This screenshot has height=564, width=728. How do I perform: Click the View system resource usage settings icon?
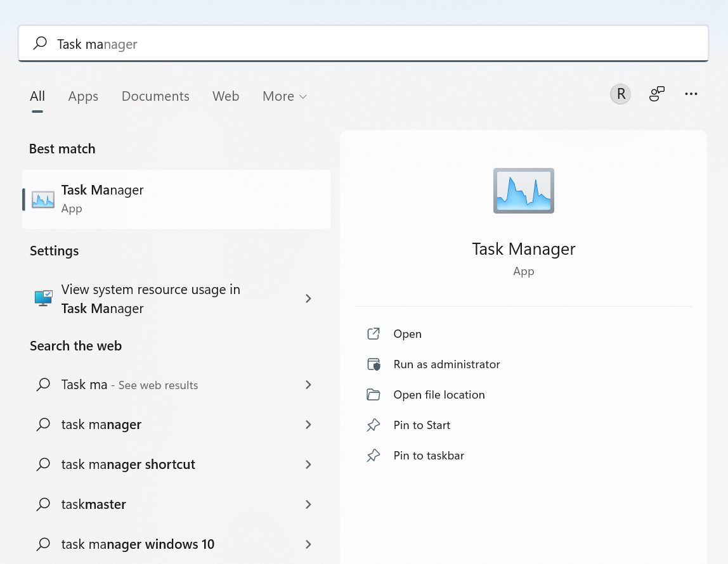42,298
